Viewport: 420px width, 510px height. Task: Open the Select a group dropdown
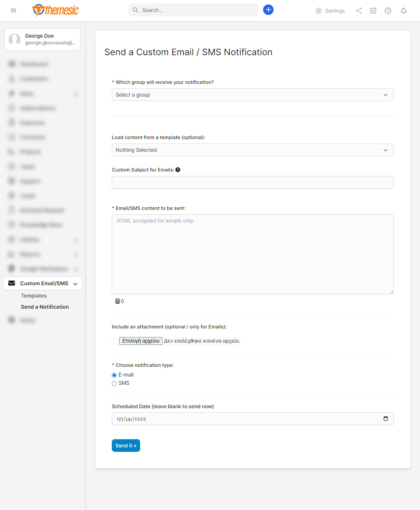[253, 95]
